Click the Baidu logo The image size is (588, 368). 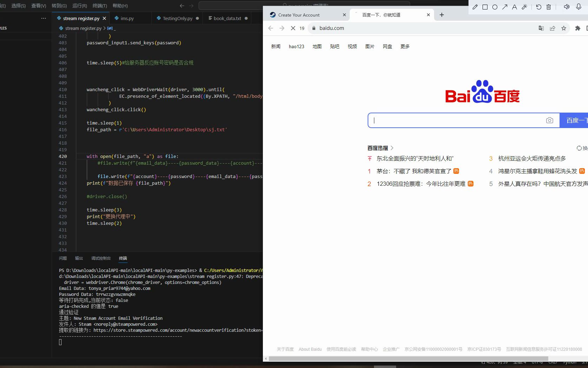[482, 92]
